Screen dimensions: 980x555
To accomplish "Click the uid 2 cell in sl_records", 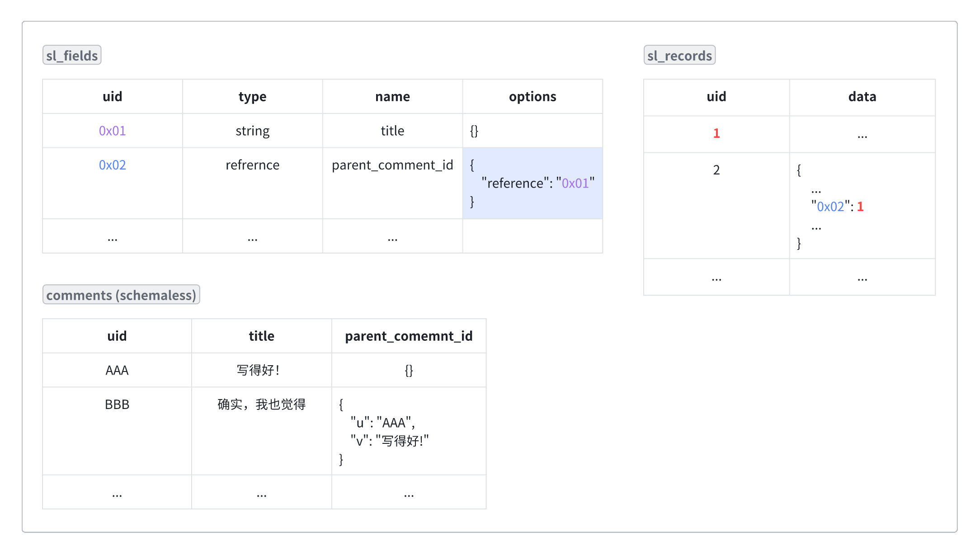I will pyautogui.click(x=716, y=170).
